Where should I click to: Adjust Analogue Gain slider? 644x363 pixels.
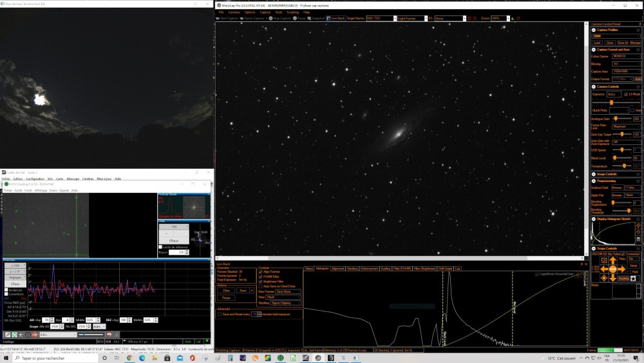[622, 119]
